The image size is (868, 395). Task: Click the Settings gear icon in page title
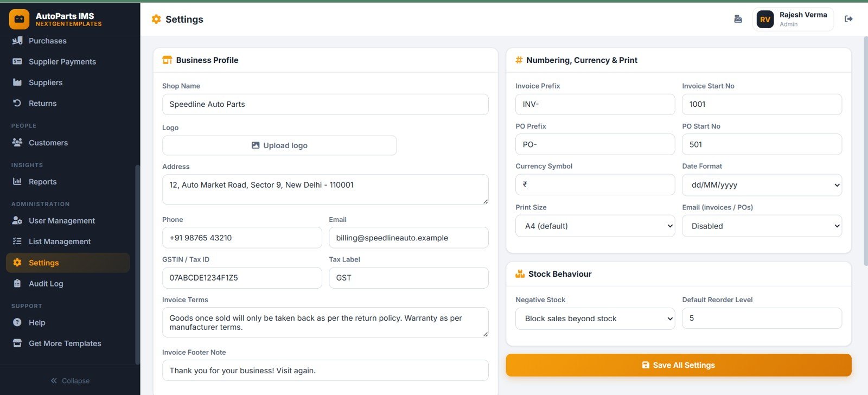tap(156, 19)
